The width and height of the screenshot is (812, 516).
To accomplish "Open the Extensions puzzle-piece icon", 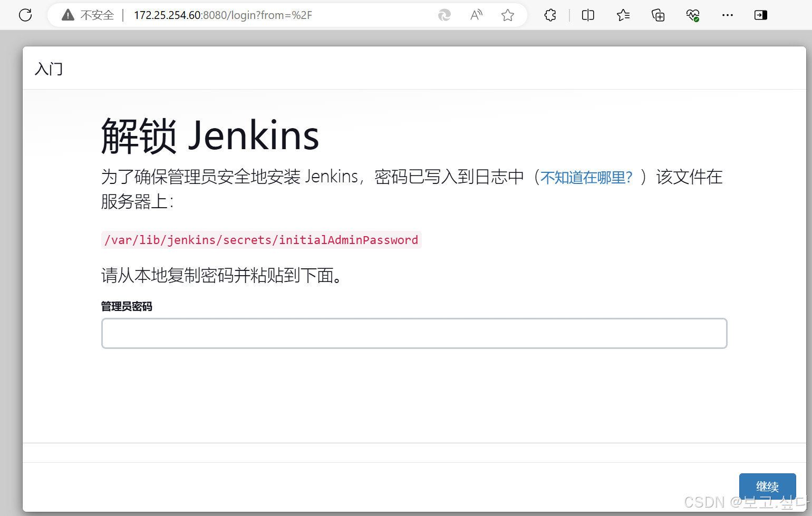I will [550, 15].
